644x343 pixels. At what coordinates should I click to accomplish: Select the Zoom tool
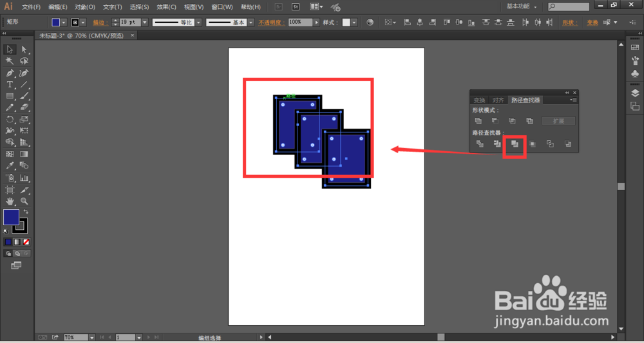[24, 201]
